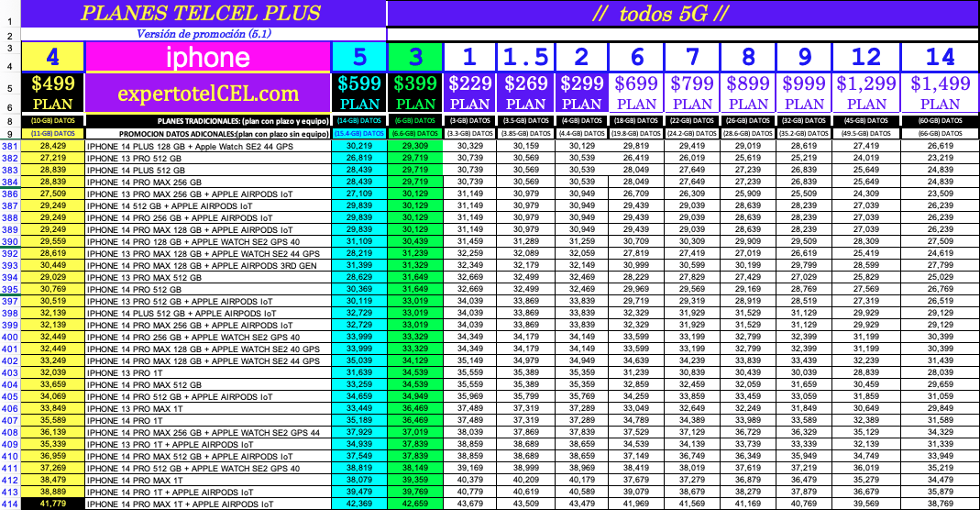Viewport: 980px width, 510px height.
Task: Click the $229 PLAN price cell
Action: (470, 94)
